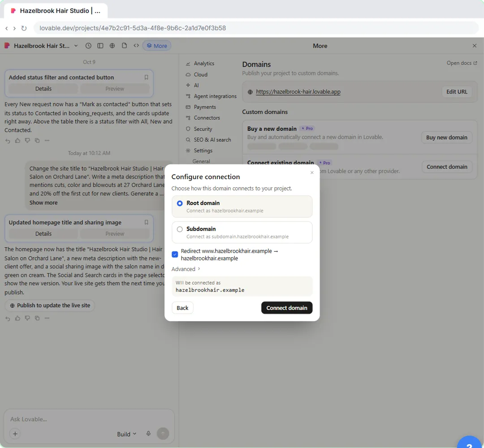
Task: Open Preview of 'Added status filter' card
Action: click(x=115, y=89)
